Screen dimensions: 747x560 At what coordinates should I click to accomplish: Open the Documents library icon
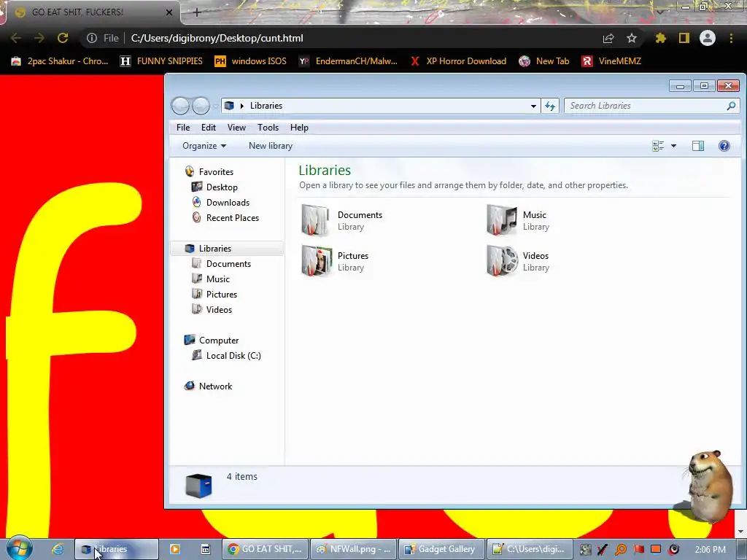coord(315,220)
